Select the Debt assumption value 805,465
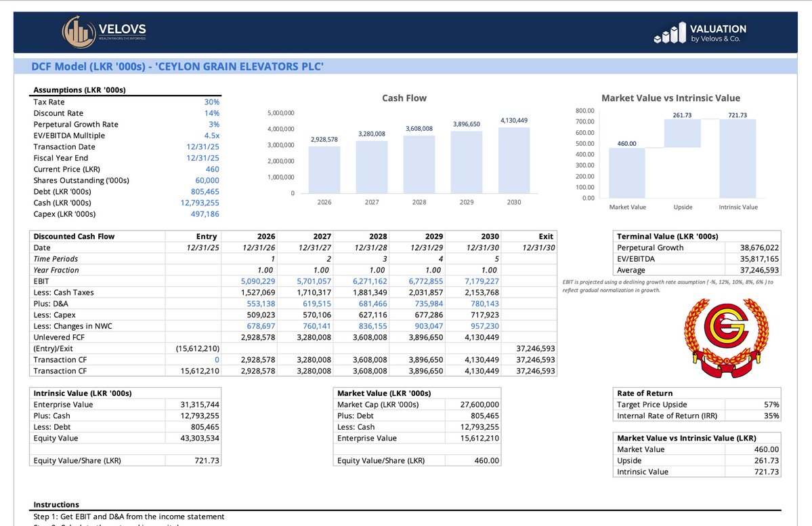Viewport: 812px width, 526px height. pyautogui.click(x=205, y=192)
